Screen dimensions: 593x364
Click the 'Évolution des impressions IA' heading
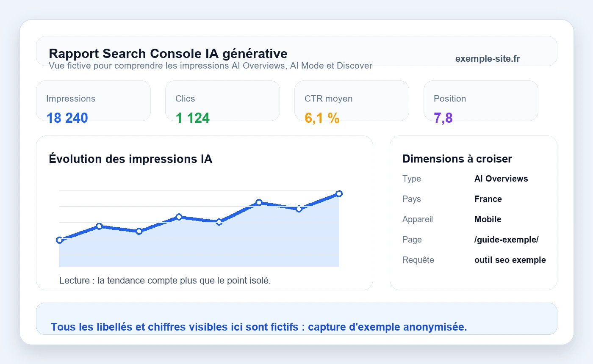click(x=131, y=159)
